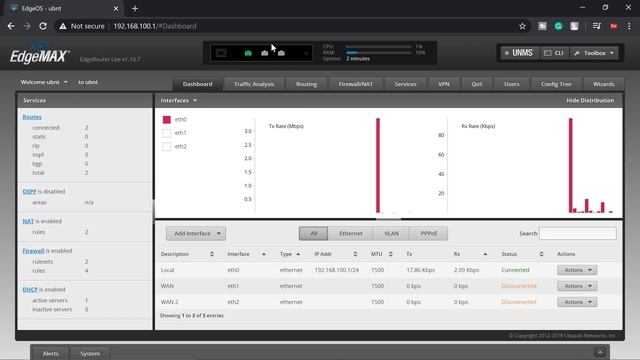This screenshot has height=360, width=640.
Task: Click the browser address bar URL
Action: [x=155, y=26]
